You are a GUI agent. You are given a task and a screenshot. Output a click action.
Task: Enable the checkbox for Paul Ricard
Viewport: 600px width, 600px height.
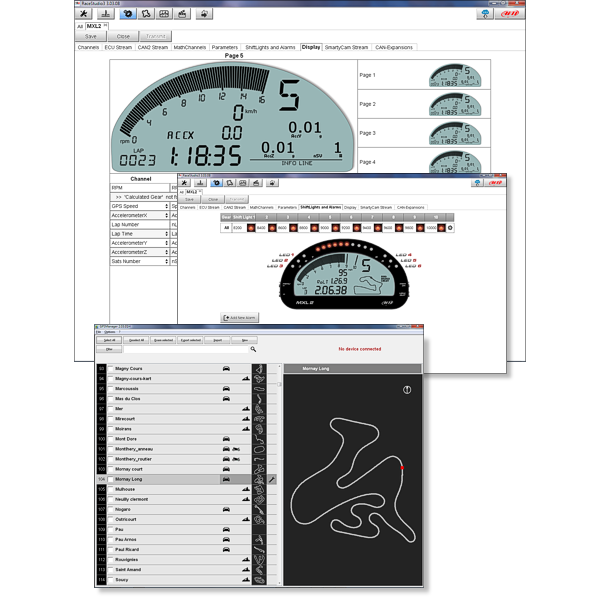(x=110, y=549)
